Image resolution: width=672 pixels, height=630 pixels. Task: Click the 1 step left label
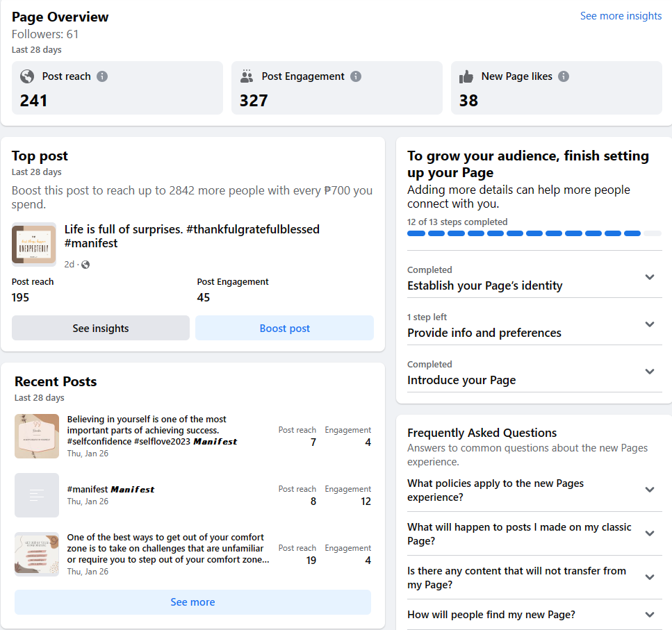coord(427,317)
